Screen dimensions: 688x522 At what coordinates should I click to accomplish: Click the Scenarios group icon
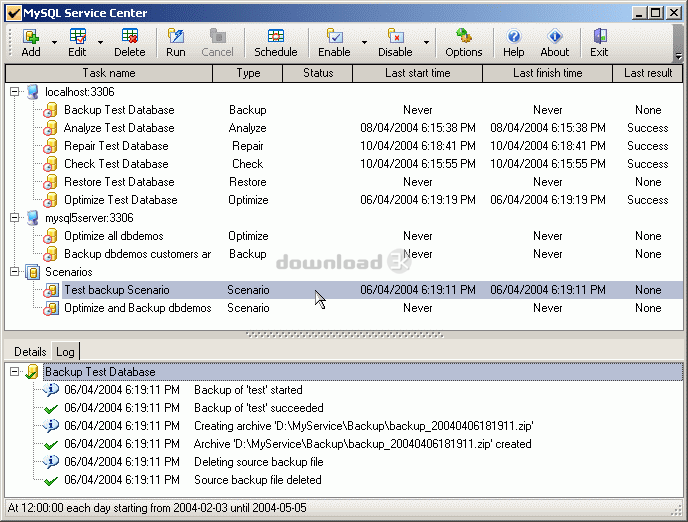click(x=32, y=272)
